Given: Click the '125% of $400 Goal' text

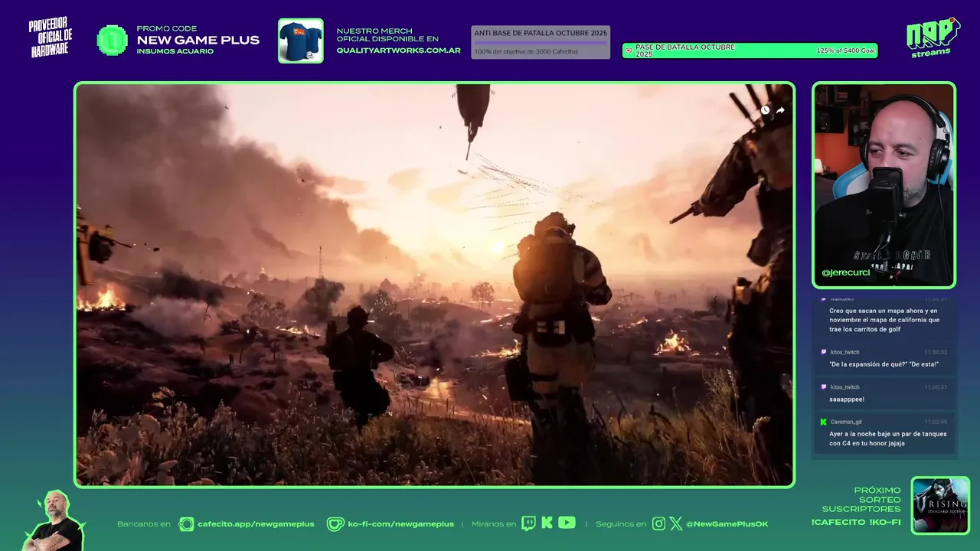Looking at the screenshot, I should pos(845,51).
